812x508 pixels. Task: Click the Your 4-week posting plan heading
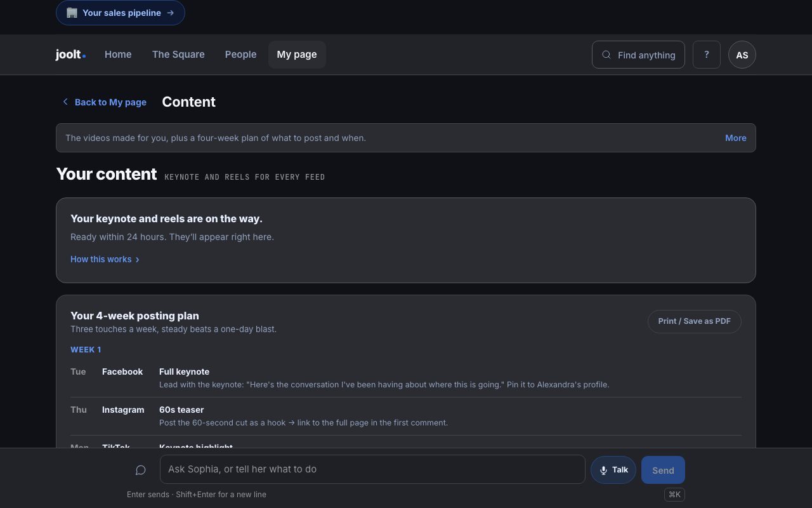click(134, 316)
